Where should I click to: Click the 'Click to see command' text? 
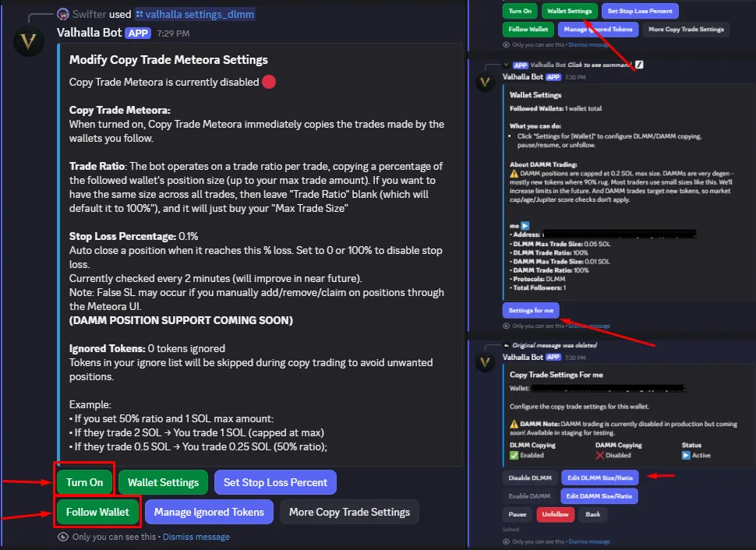(599, 65)
